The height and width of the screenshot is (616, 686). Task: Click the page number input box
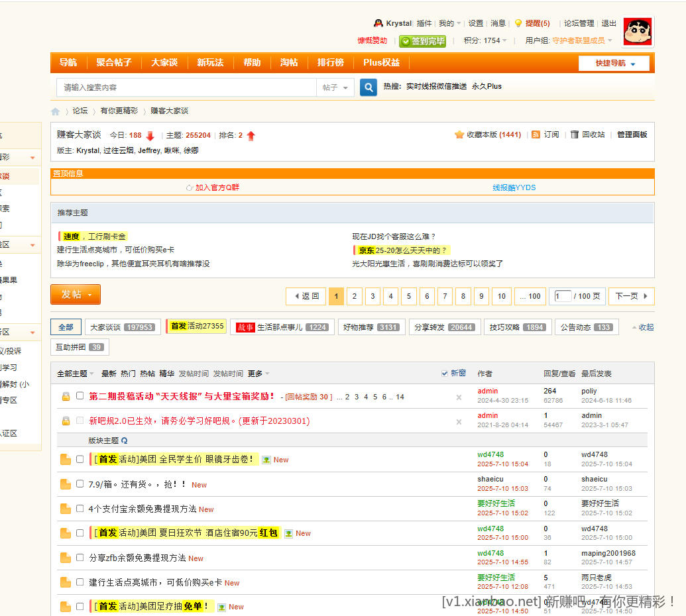[x=563, y=296]
